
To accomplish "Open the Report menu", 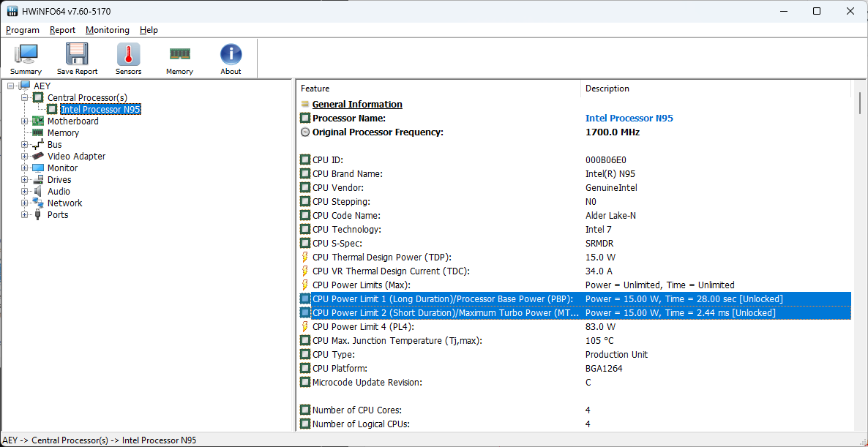I will tap(62, 30).
